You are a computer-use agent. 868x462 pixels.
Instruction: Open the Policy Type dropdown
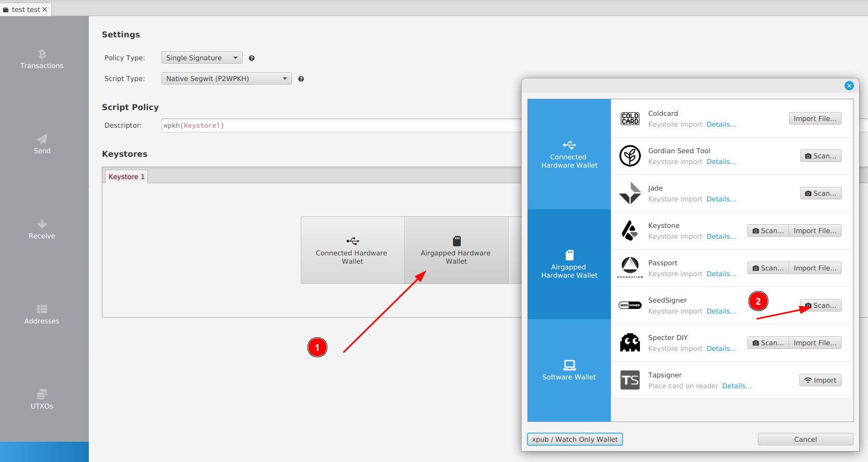click(x=202, y=58)
